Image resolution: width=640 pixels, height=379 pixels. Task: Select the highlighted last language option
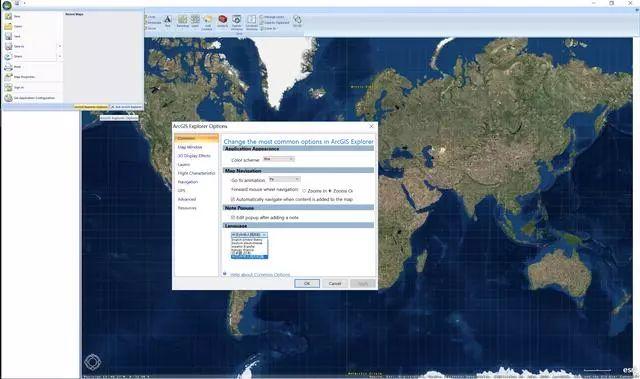[x=249, y=257]
